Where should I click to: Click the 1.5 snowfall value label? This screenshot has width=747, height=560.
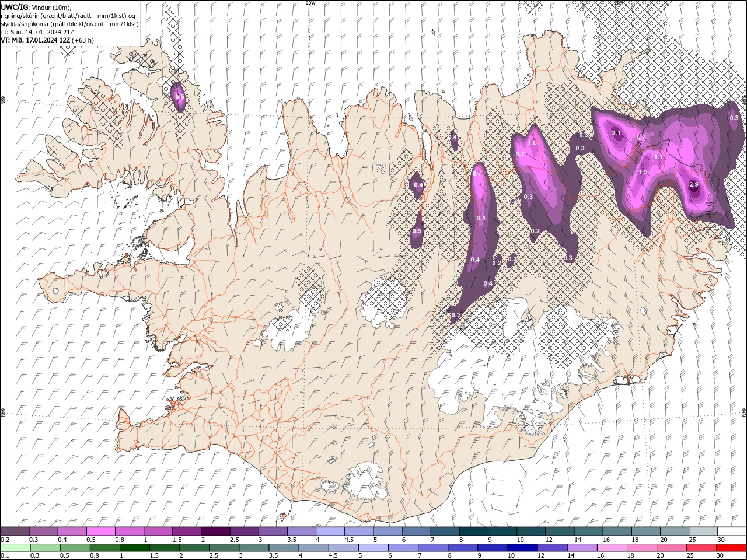click(643, 172)
